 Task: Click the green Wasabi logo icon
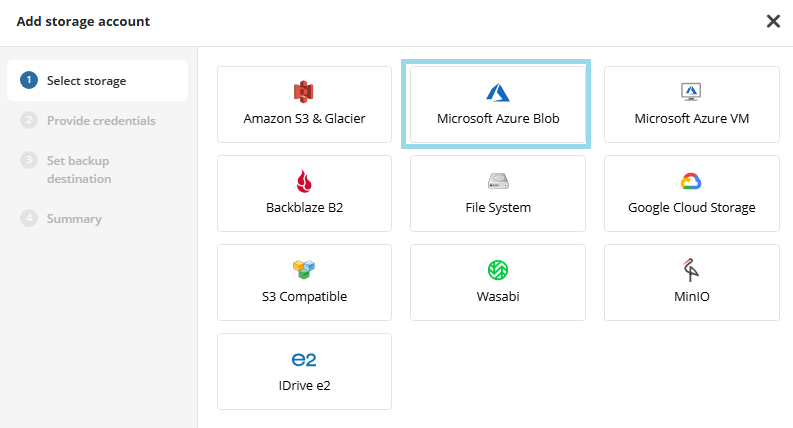(498, 270)
